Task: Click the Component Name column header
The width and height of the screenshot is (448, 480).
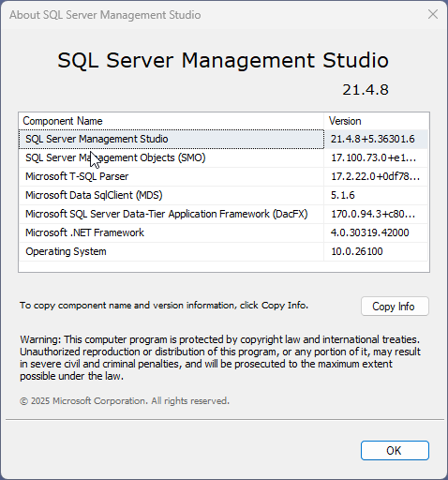Action: tap(172, 121)
